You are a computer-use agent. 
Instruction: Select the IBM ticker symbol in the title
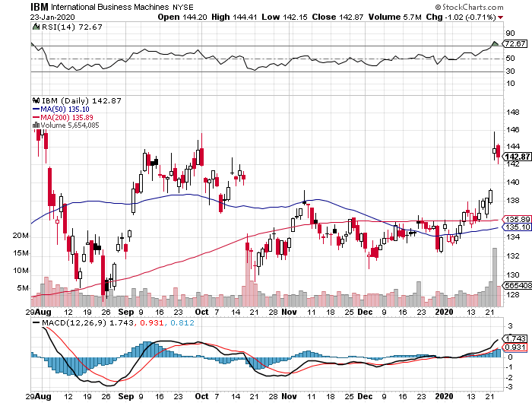(x=40, y=7)
